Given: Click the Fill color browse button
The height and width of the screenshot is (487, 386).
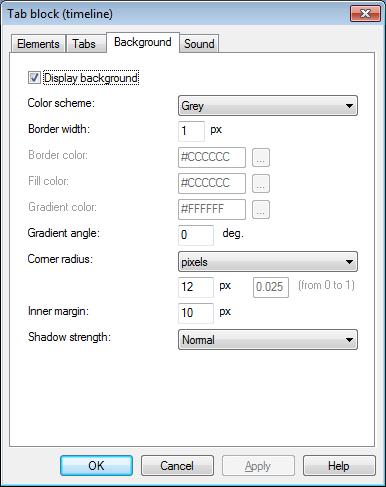Looking at the screenshot, I should tap(261, 183).
